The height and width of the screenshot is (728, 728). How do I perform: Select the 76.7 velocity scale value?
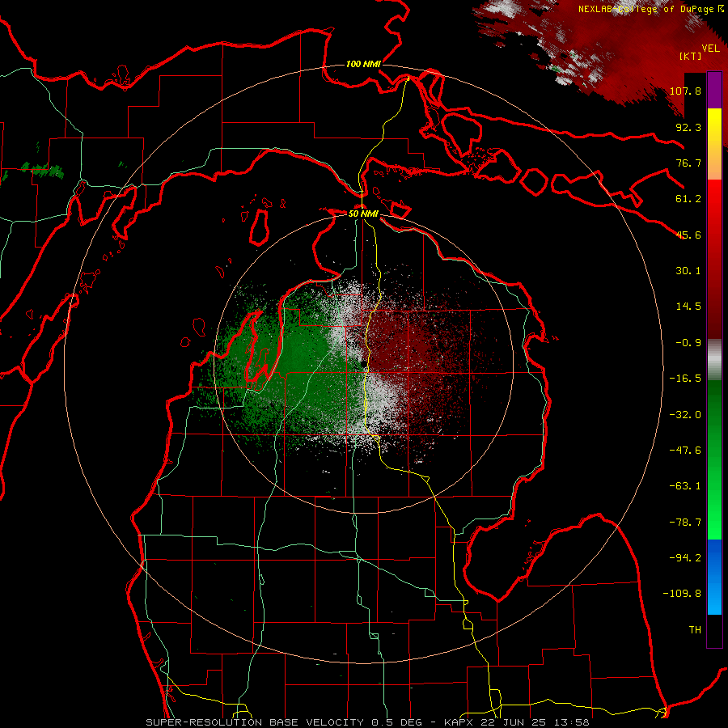688,163
